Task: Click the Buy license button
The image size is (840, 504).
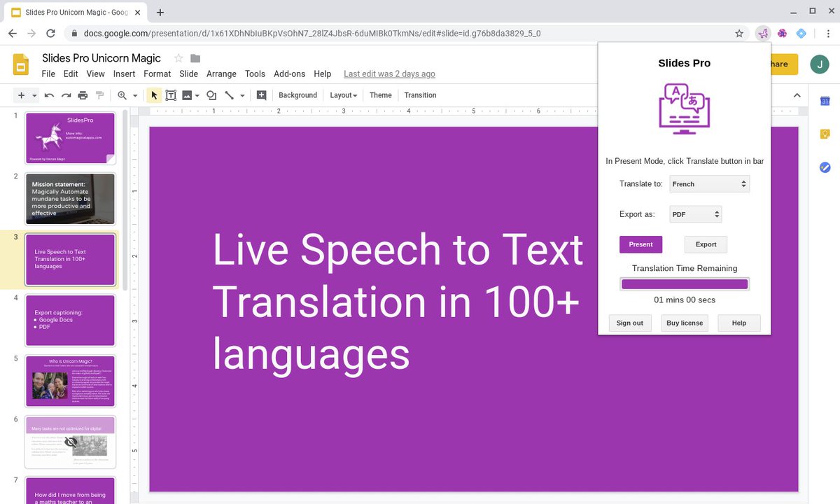Action: 685,323
